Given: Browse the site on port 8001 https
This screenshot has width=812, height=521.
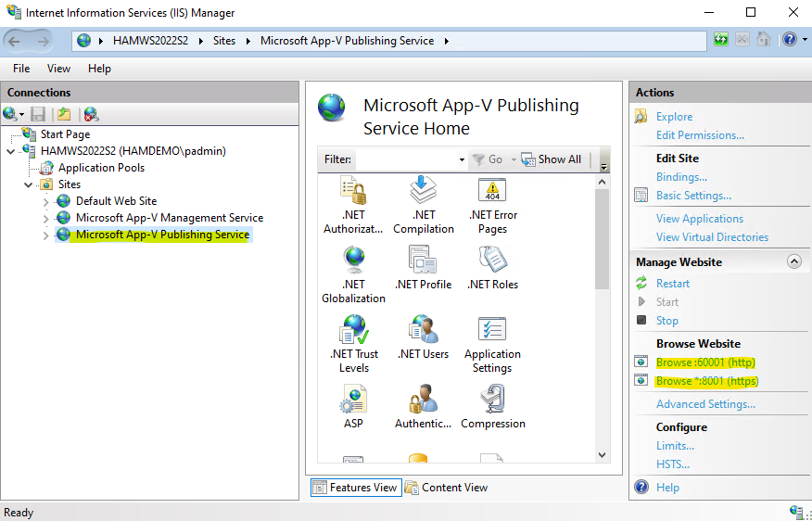Looking at the screenshot, I should pyautogui.click(x=707, y=381).
